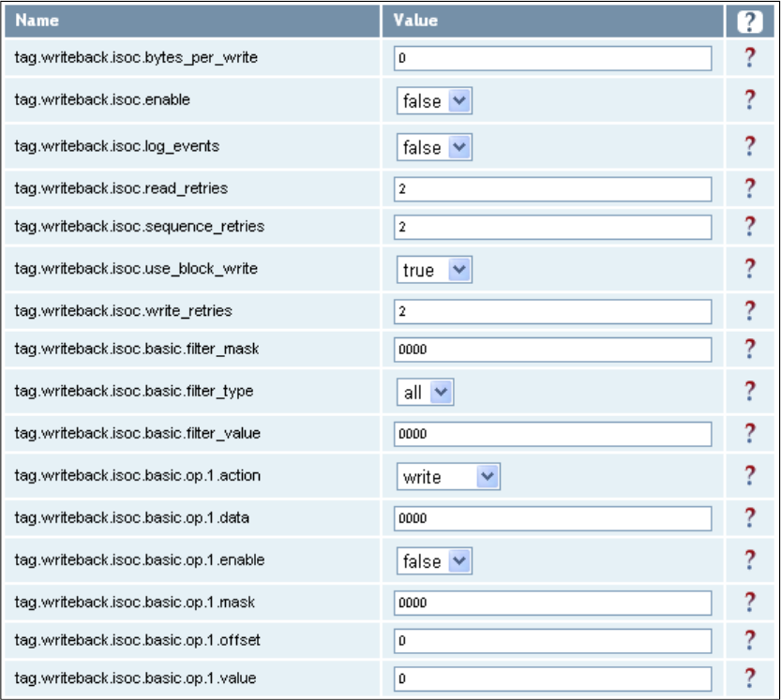
Task: Expand the isoc.enable false dropdown
Action: coord(434,100)
